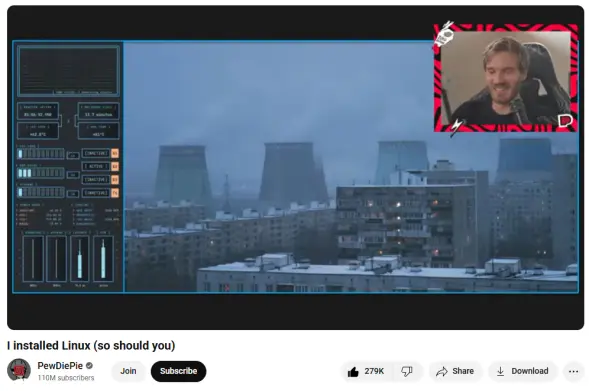Click the 279K like count

[374, 371]
